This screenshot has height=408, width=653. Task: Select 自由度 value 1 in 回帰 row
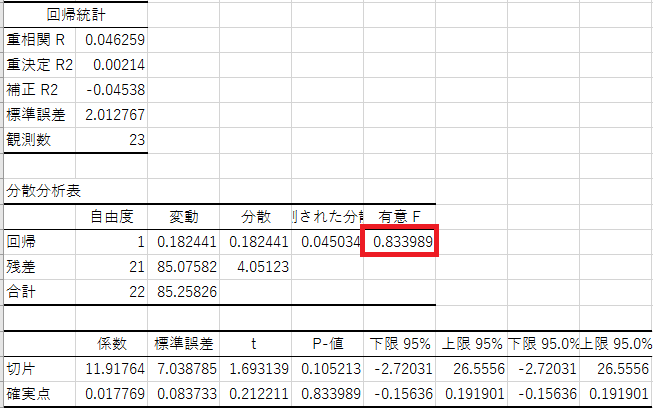tap(112, 242)
